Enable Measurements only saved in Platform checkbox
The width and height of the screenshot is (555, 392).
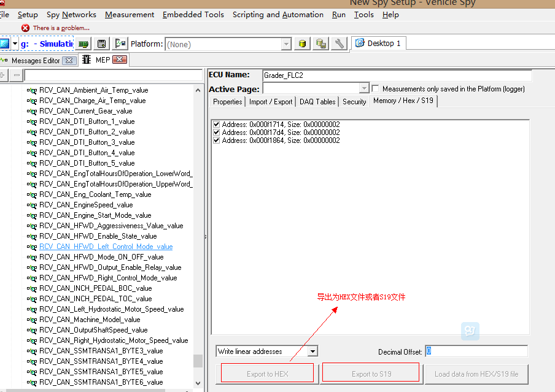[x=376, y=89]
